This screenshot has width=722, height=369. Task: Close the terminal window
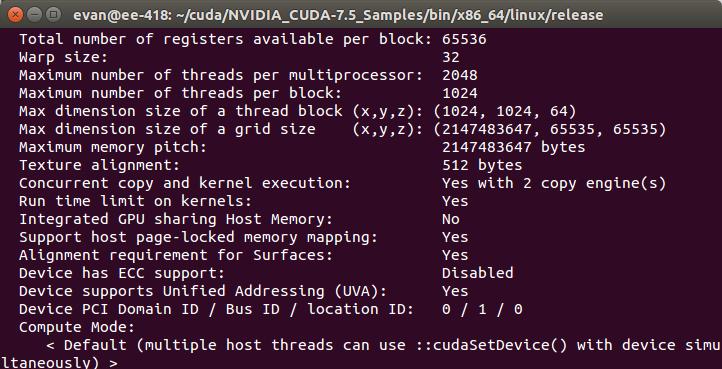tap(16, 15)
